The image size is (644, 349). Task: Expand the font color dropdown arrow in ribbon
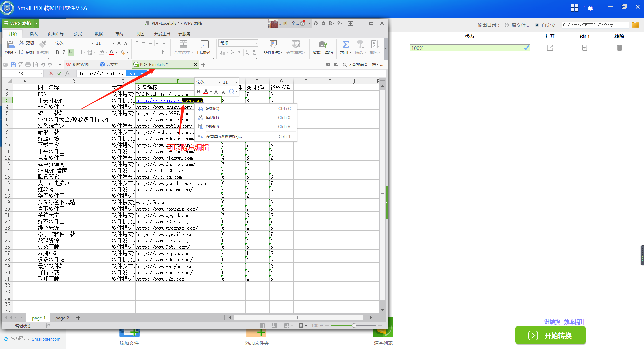click(116, 52)
